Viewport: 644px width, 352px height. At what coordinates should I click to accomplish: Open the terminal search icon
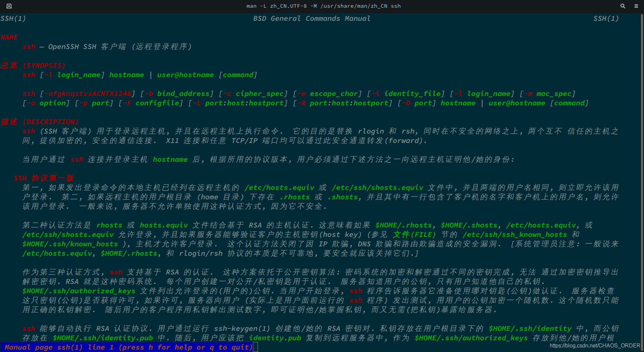623,6
